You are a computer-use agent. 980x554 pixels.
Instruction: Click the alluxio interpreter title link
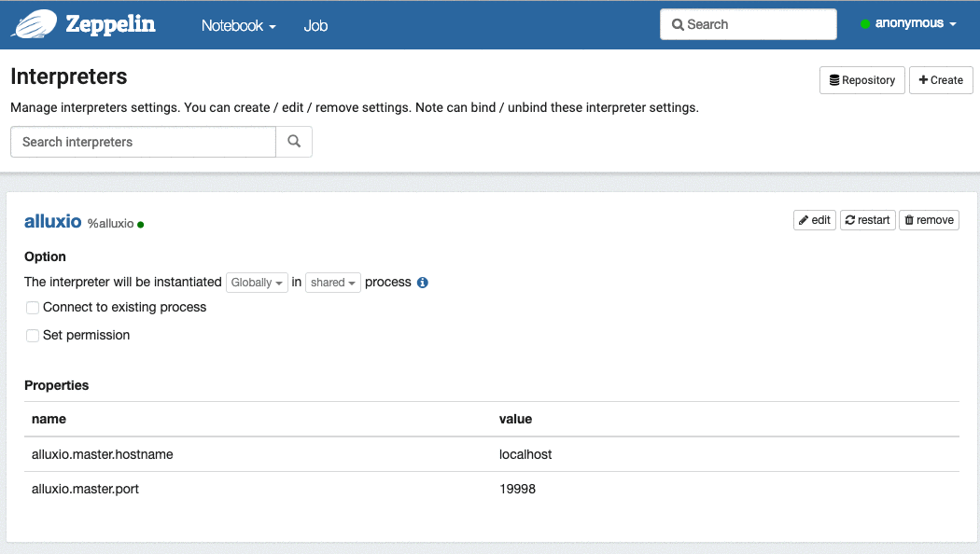point(53,221)
